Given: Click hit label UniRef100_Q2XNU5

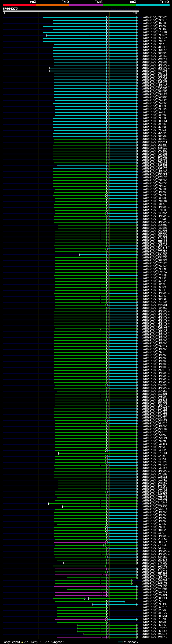Looking at the screenshot, I should tap(154, 566).
